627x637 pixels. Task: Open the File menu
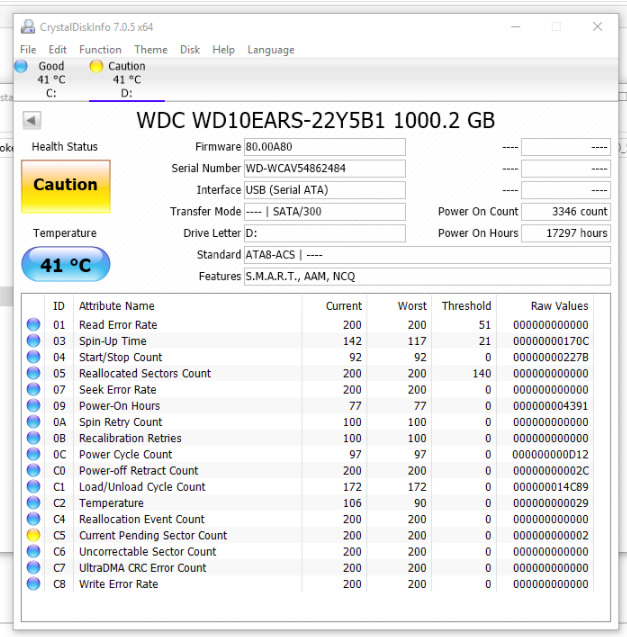[28, 50]
